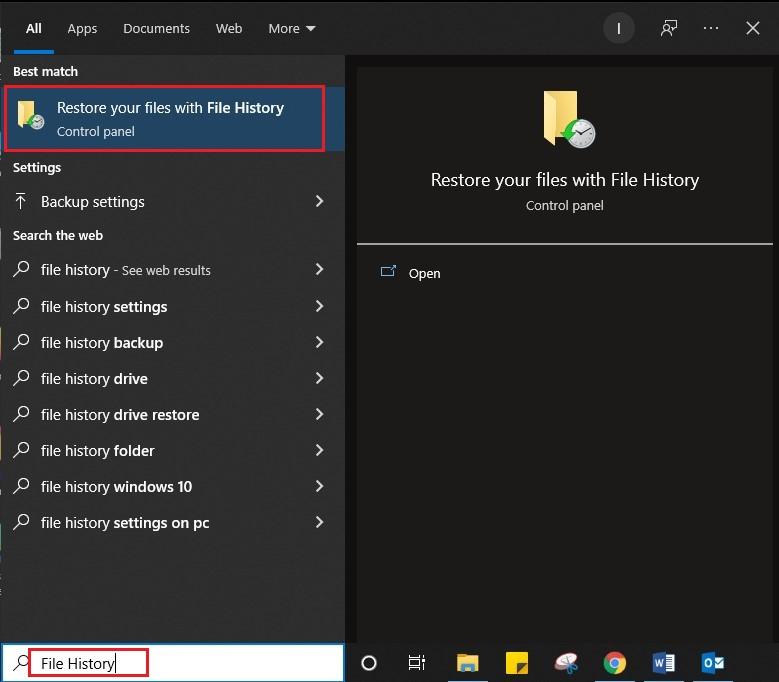Open the Restore your files with File History result
Screen dimensions: 779x682
173,119
